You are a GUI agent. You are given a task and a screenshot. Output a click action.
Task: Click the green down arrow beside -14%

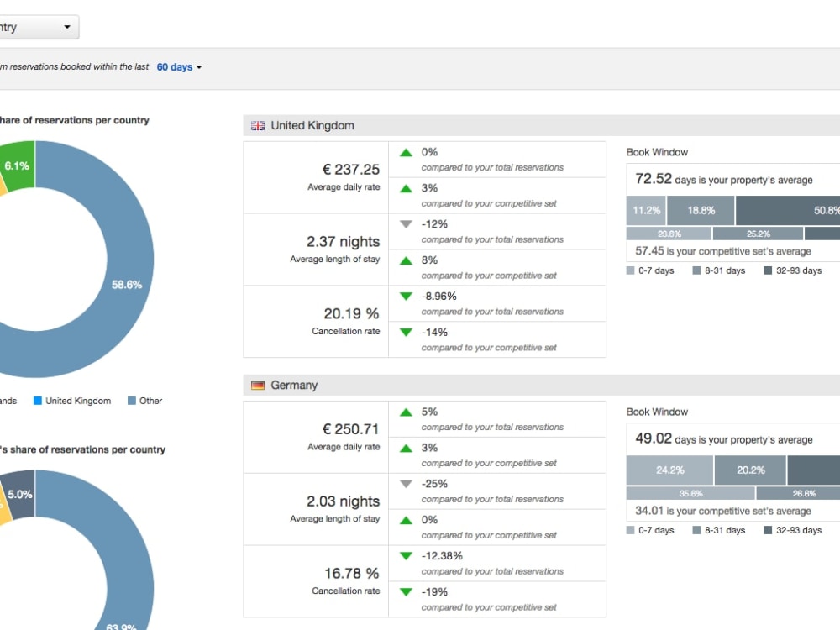point(406,332)
